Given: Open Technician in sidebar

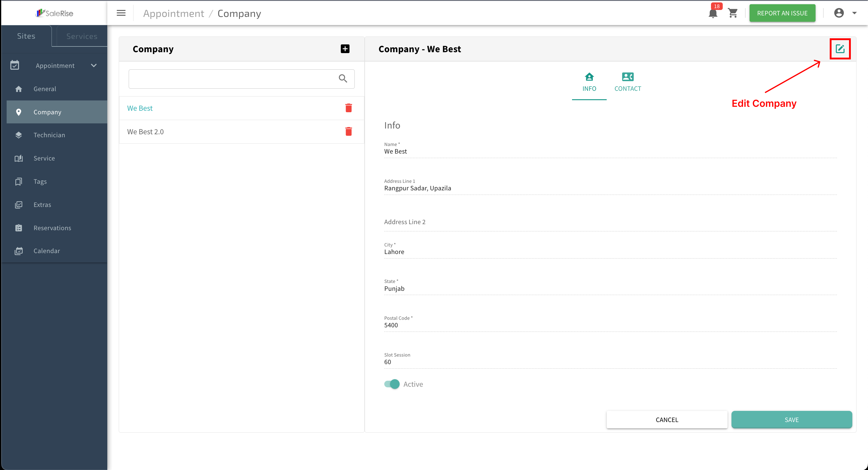Looking at the screenshot, I should pos(57,135).
